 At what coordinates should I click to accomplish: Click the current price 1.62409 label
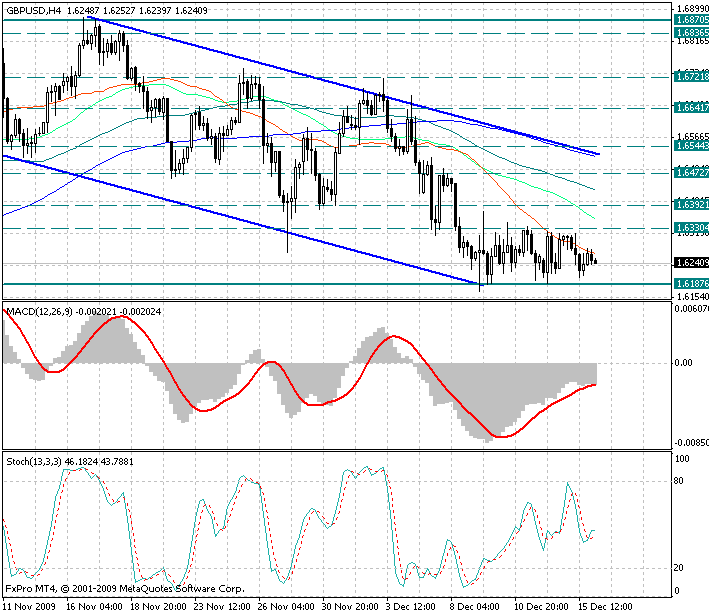pyautogui.click(x=691, y=262)
